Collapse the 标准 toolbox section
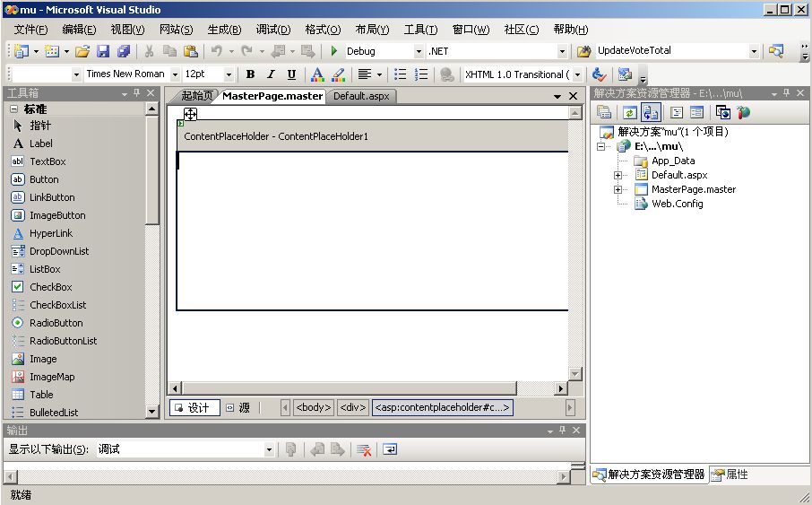Image resolution: width=812 pixels, height=505 pixels. 14,109
